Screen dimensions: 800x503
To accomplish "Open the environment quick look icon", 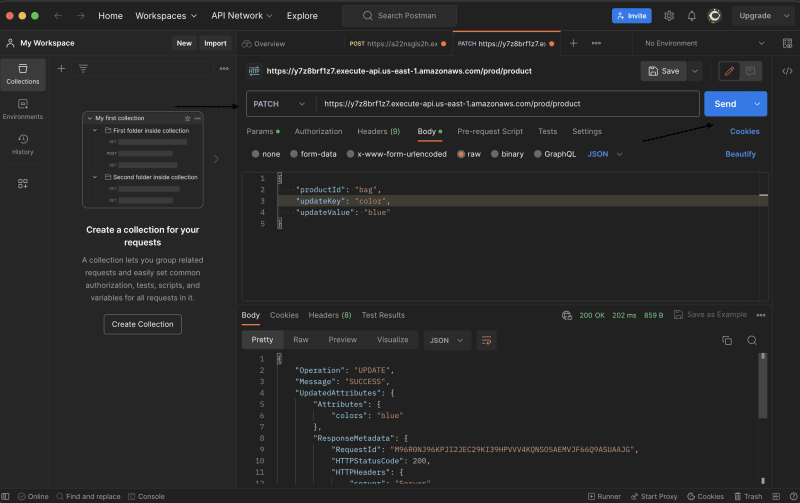I will [787, 43].
